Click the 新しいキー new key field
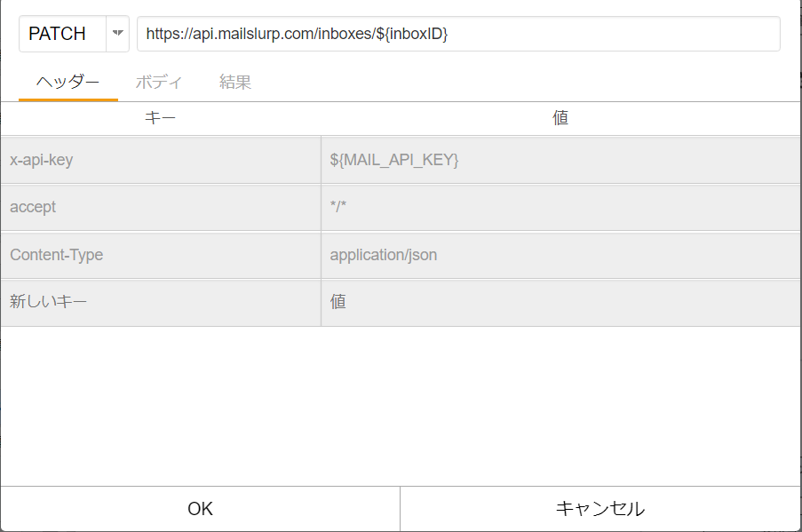Viewport: 802px width, 532px height. (x=161, y=302)
